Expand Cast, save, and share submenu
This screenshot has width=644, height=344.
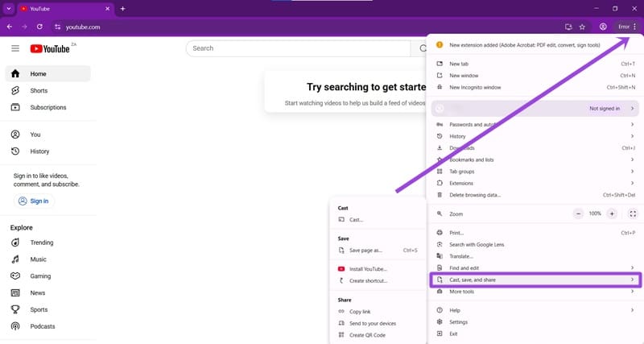pos(535,280)
